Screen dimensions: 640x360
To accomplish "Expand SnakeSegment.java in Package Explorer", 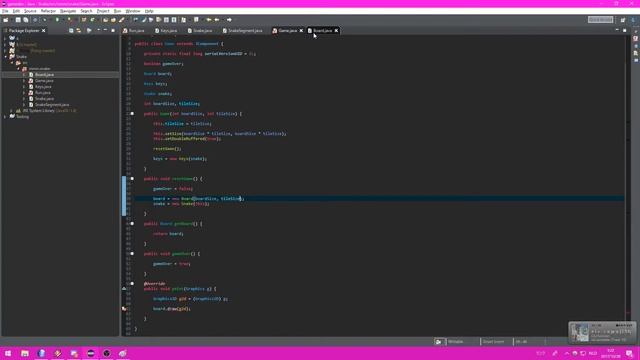I will tap(24, 104).
